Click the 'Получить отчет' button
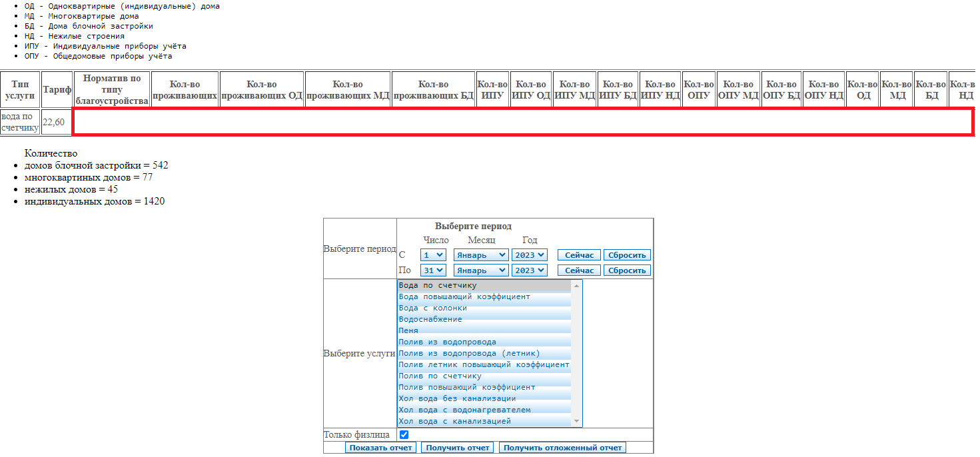 [458, 448]
